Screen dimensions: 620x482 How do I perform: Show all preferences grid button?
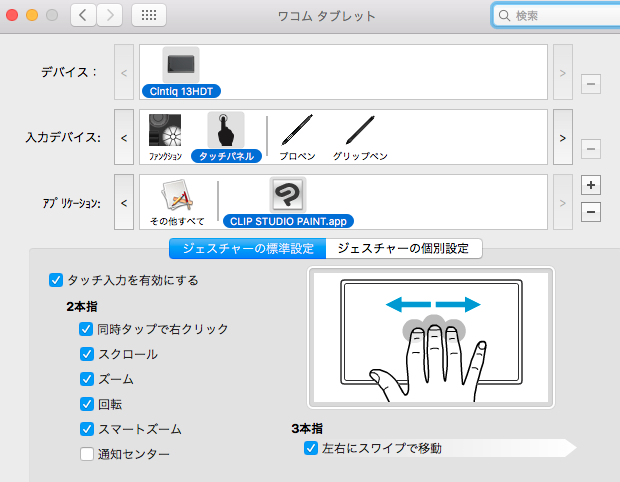click(149, 15)
